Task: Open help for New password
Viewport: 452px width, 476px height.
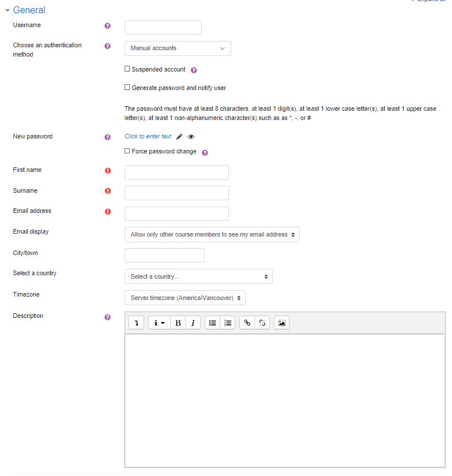Action: point(107,137)
